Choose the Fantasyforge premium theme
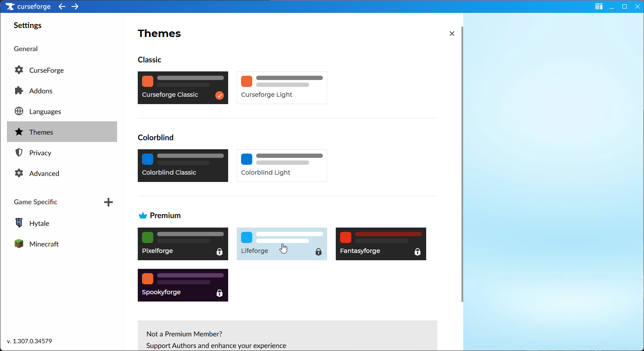This screenshot has width=644, height=351. [x=381, y=244]
